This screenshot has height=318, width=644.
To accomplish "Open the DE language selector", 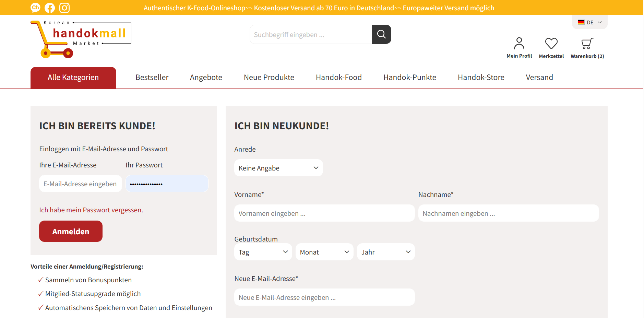I will (x=589, y=22).
